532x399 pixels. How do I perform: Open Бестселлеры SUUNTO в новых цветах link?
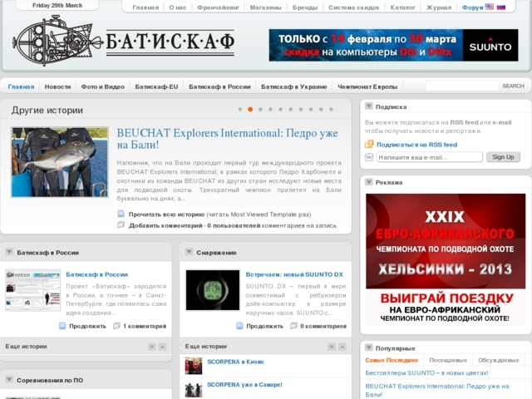click(426, 372)
